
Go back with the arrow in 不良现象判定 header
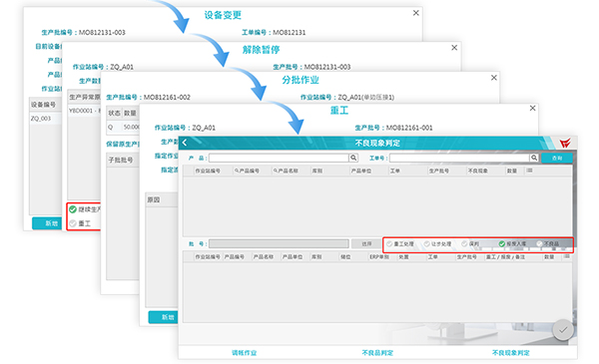click(185, 143)
